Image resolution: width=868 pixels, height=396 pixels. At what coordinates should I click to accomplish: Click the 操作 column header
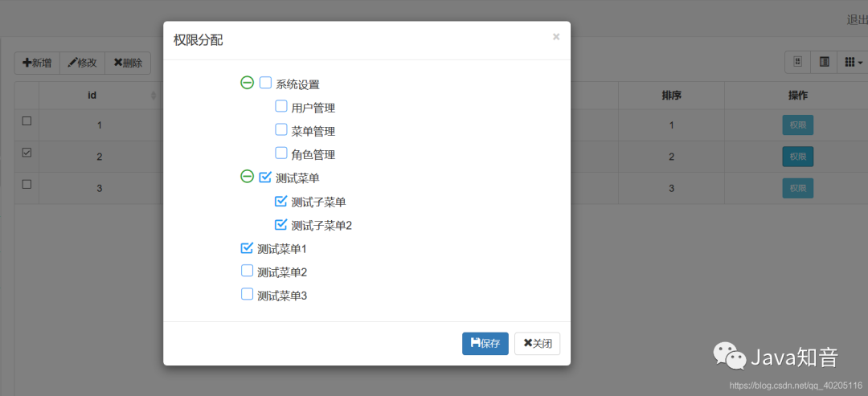[x=798, y=95]
